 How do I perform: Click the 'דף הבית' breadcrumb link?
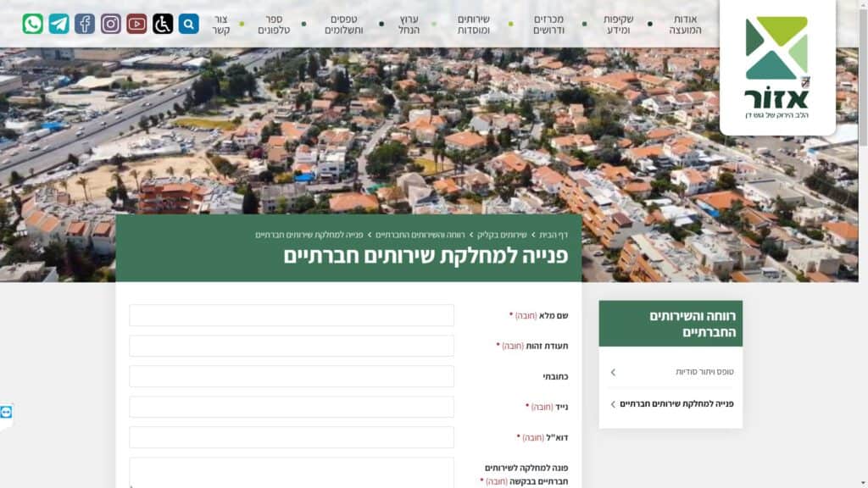pos(554,235)
